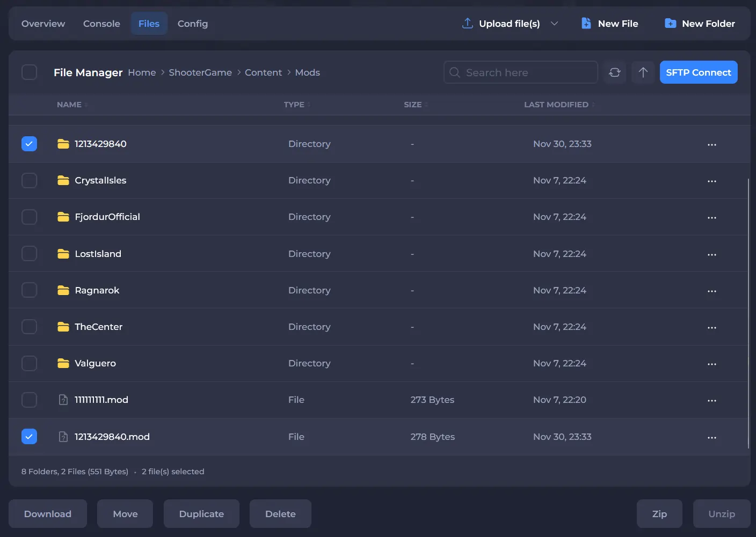
Task: Click the Nov 7, 22:20 modified date
Action: 559,400
